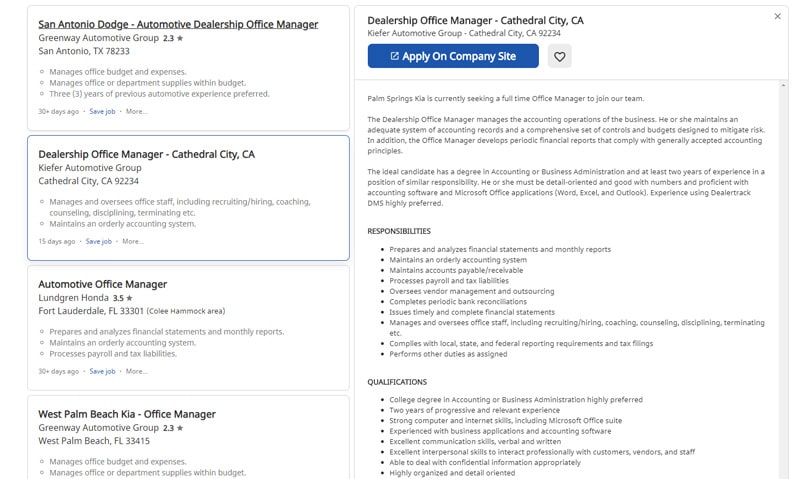Save job on San Antonio Dodge listing
The width and height of the screenshot is (800, 479).
tap(102, 111)
